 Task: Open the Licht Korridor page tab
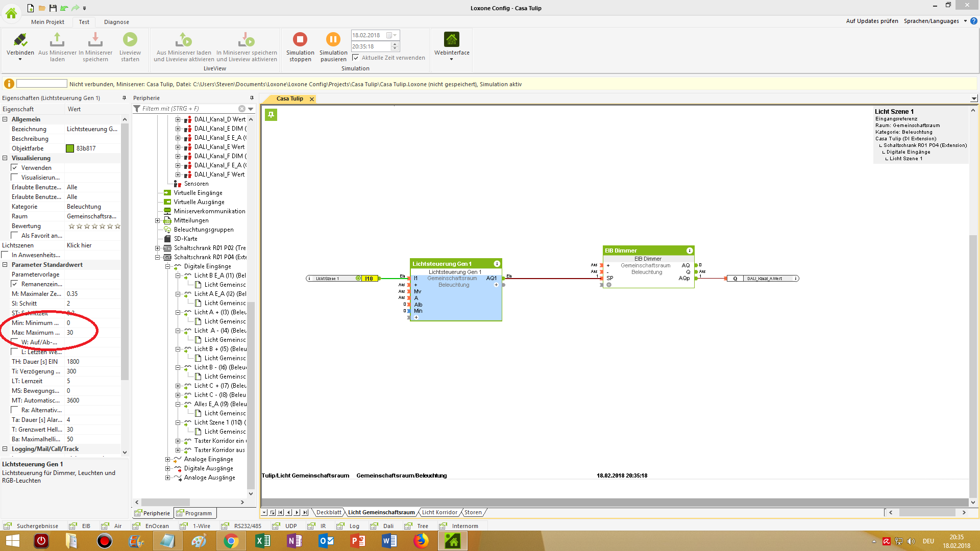(x=439, y=512)
